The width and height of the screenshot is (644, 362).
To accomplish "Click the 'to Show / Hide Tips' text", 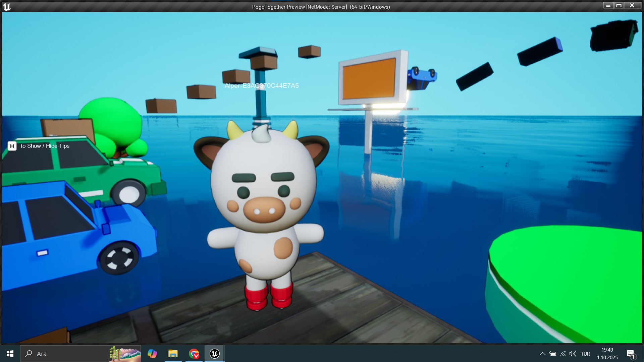I will (x=45, y=146).
